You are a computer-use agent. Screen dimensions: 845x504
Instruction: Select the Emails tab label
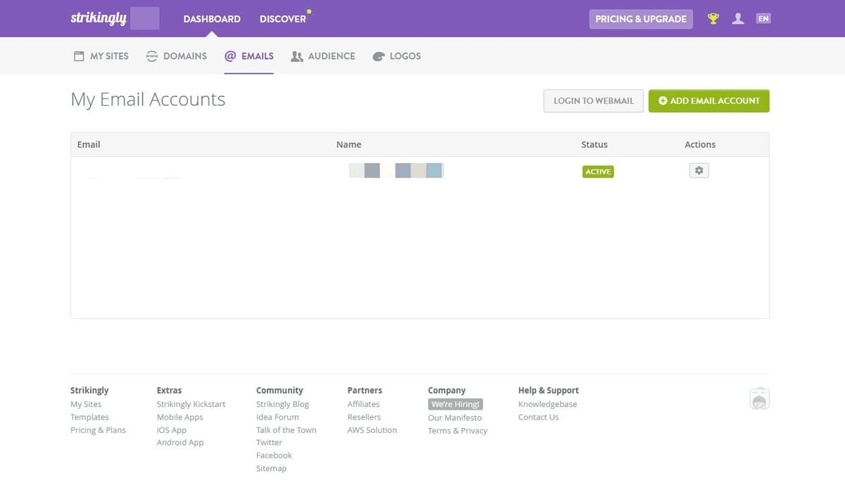[x=258, y=56]
